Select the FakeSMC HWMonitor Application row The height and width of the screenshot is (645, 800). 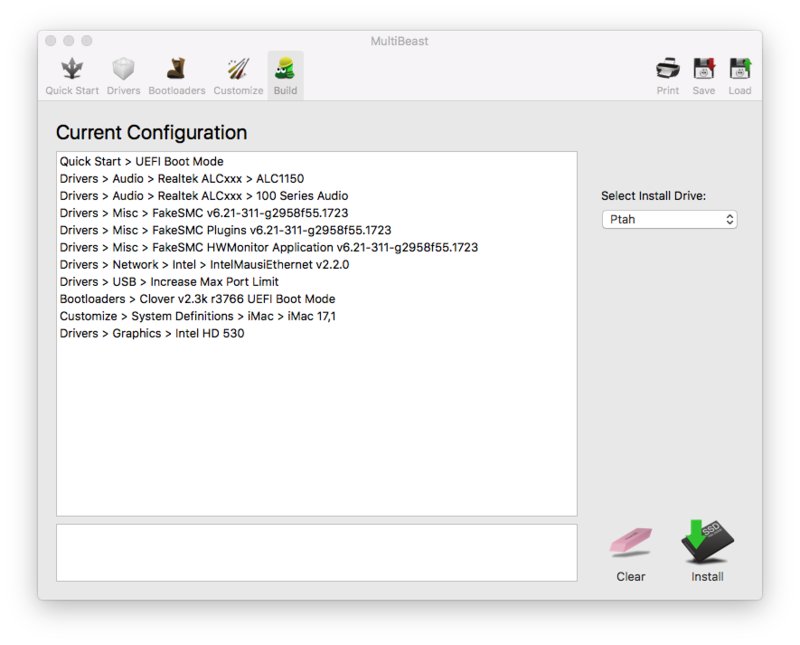tap(316, 247)
